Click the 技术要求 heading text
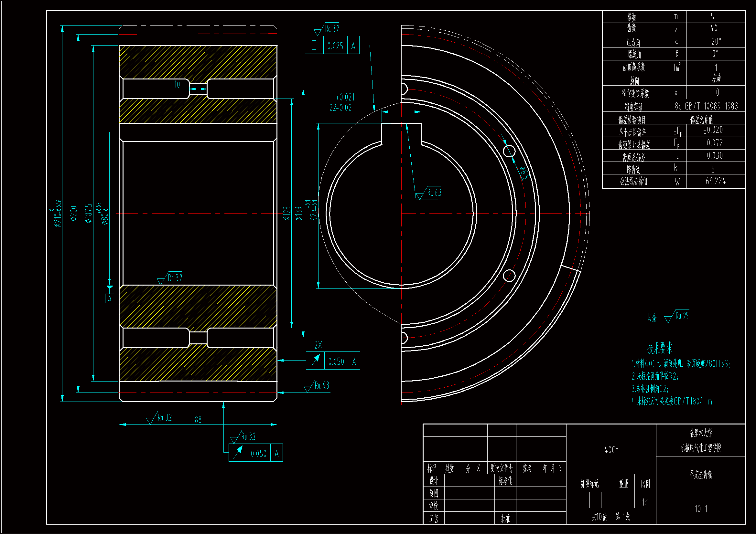 click(660, 348)
